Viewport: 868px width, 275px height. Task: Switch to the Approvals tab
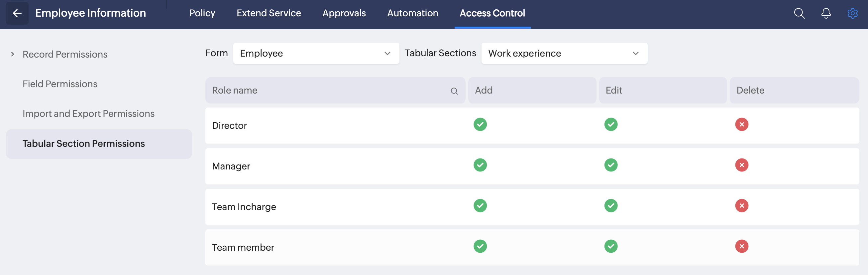click(344, 13)
